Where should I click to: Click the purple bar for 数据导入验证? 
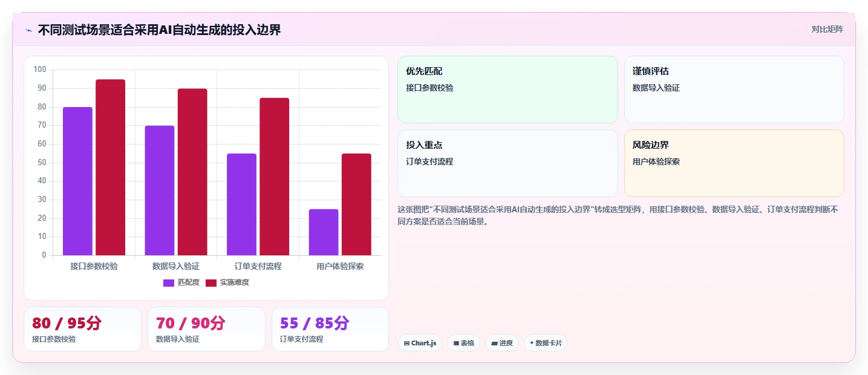tap(160, 191)
